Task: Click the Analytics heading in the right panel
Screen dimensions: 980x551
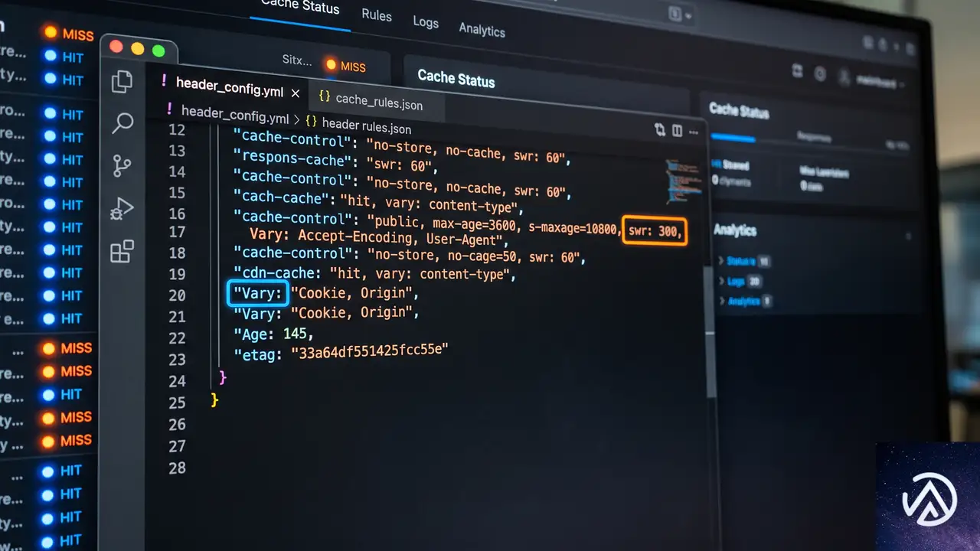Action: tap(735, 230)
